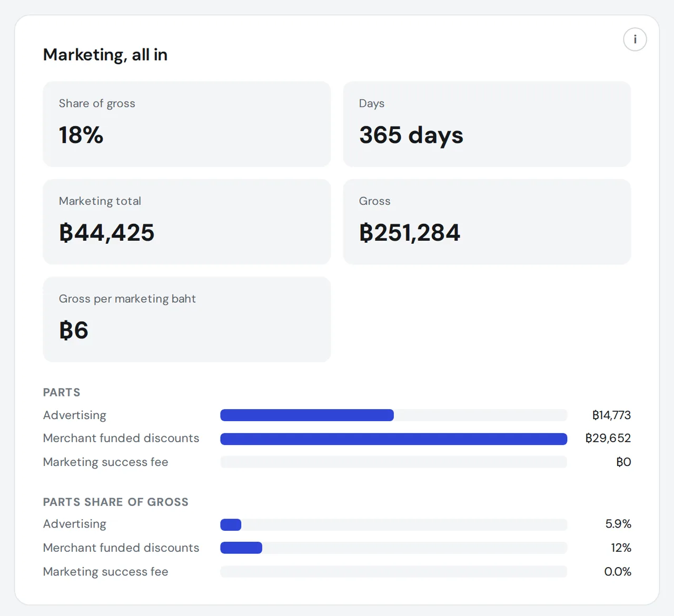Click the 'Share of gross' label
The width and height of the screenshot is (674, 616).
(97, 104)
